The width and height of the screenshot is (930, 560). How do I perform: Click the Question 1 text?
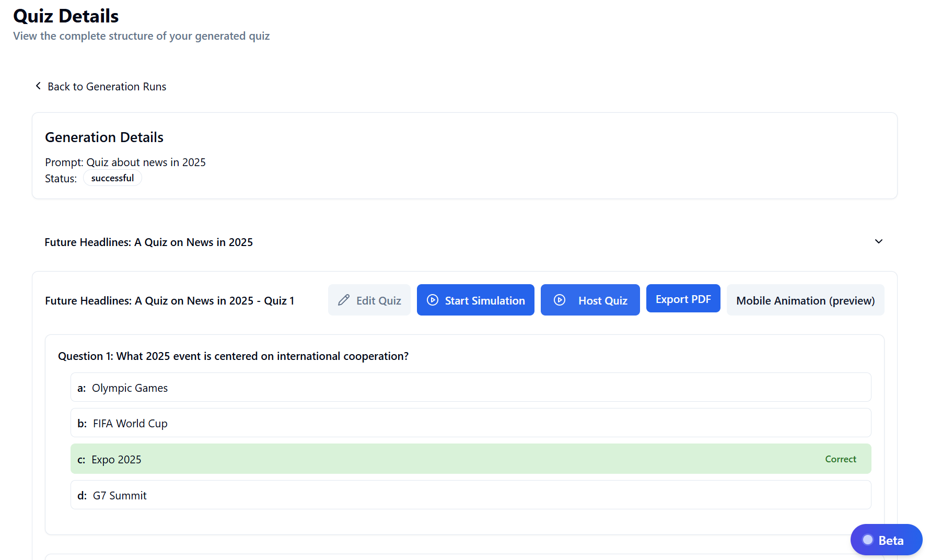pos(234,356)
